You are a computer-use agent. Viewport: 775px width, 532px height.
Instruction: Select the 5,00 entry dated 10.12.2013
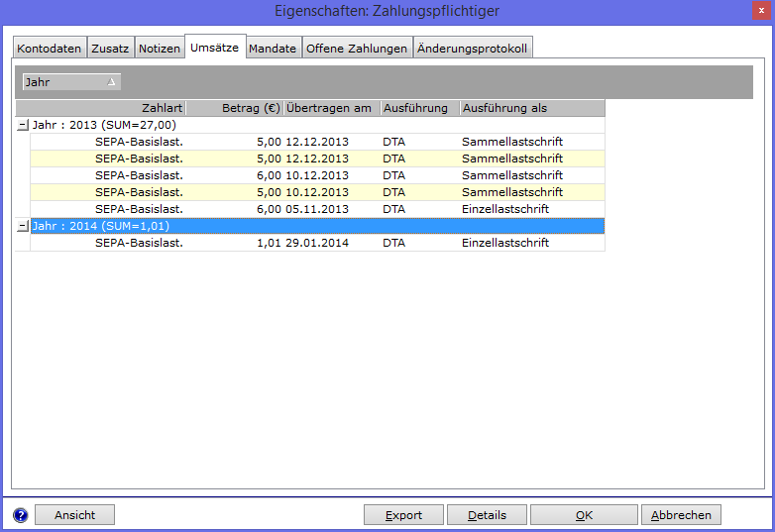(x=317, y=192)
